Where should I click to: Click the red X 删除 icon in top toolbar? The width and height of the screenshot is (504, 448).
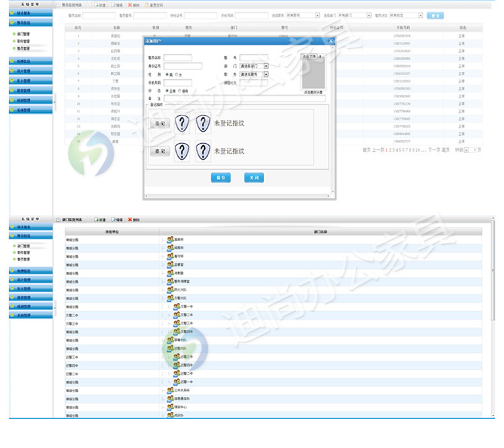pos(130,5)
